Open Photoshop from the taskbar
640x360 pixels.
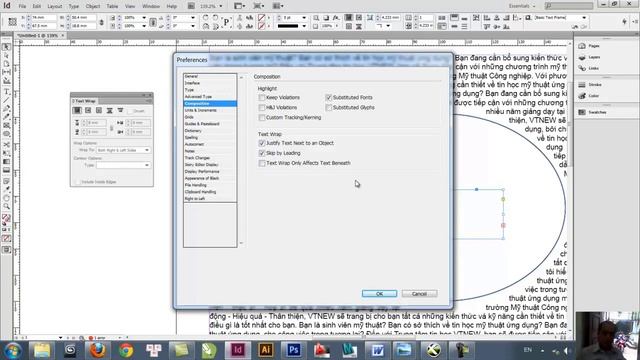pyautogui.click(x=293, y=350)
